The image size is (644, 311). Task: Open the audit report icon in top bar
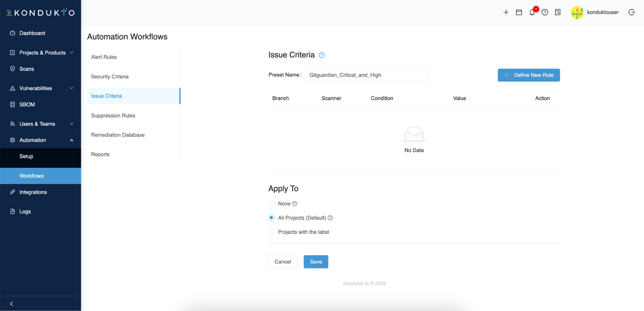[x=558, y=12]
